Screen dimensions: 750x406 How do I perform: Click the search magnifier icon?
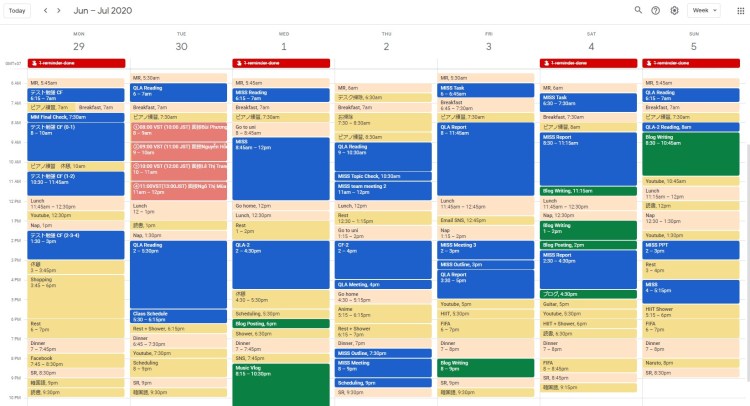639,10
